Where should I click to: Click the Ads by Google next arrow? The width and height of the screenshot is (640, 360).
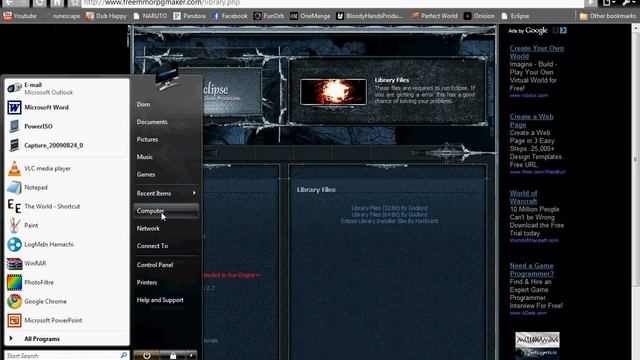pos(563,30)
